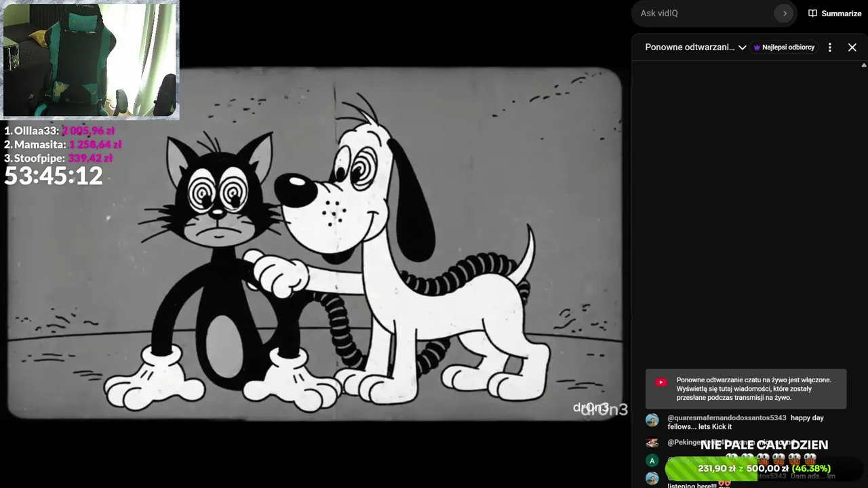Click the chat scrollbar up arrow

(864, 66)
